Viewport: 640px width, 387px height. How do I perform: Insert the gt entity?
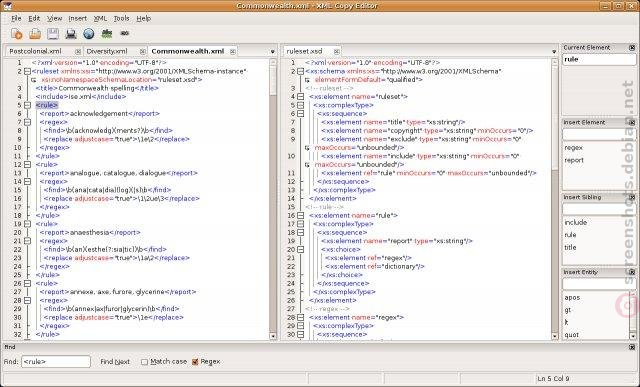tap(567, 310)
